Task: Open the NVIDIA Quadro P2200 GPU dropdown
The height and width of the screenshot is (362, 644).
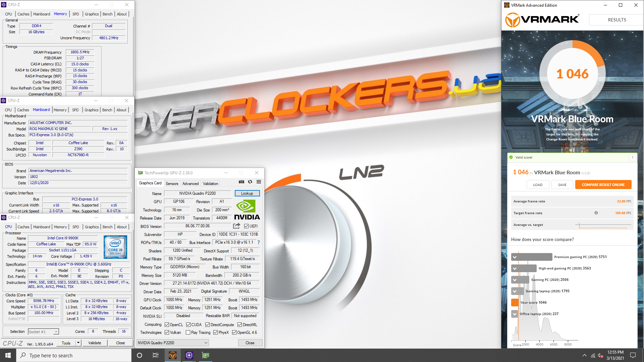Action: [x=173, y=343]
